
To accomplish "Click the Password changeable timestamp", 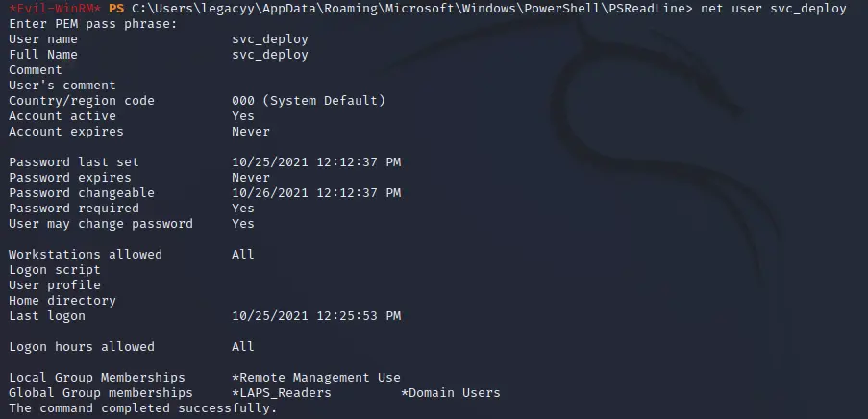I will coord(316,193).
